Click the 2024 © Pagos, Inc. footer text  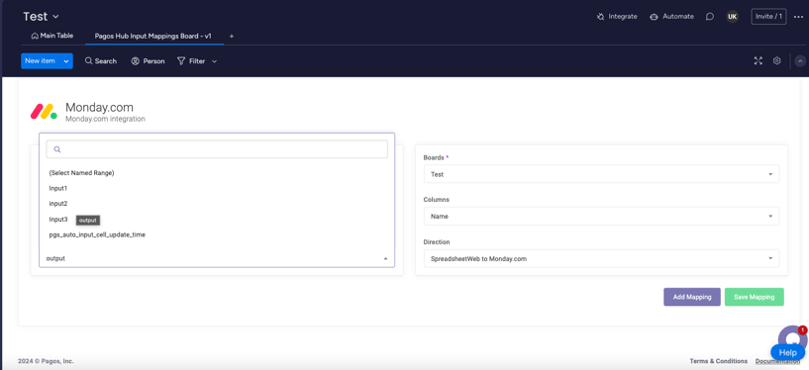(46, 361)
